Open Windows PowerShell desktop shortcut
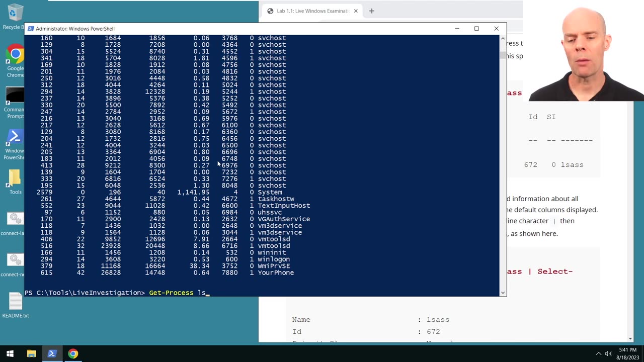 pos(14,145)
